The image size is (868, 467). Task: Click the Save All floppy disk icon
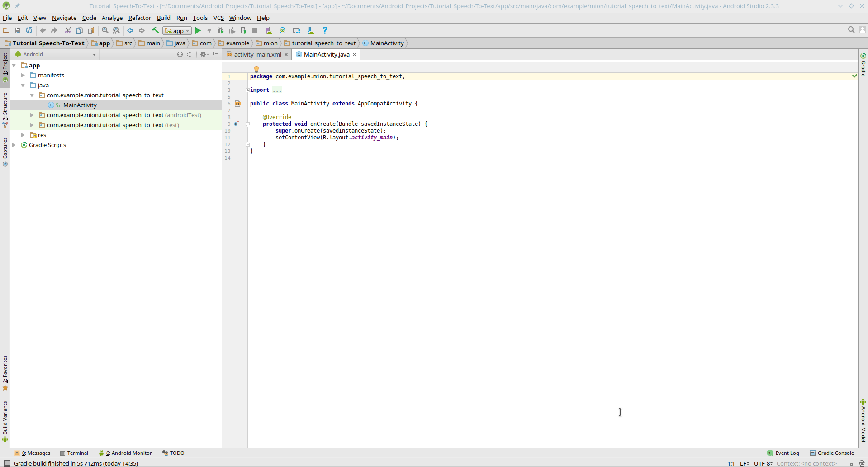(18, 31)
